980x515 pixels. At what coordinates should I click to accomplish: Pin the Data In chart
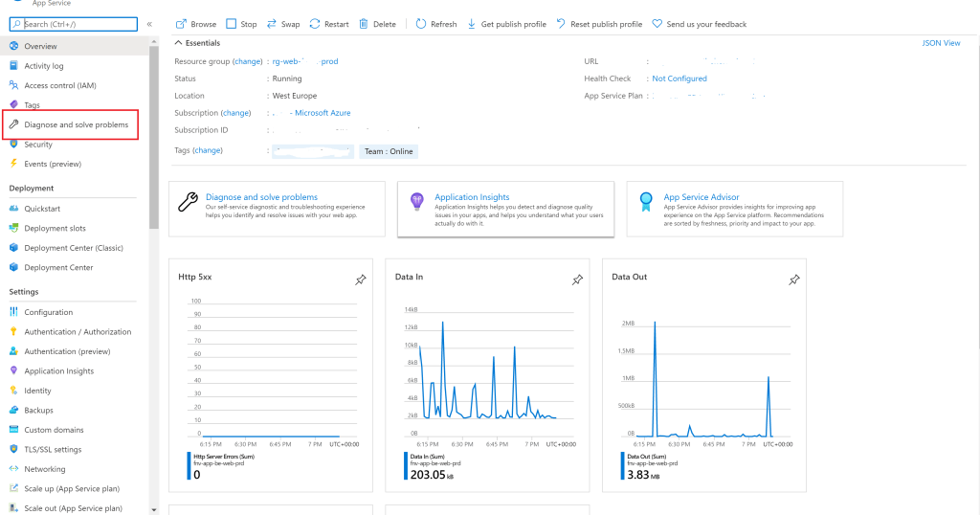click(577, 280)
